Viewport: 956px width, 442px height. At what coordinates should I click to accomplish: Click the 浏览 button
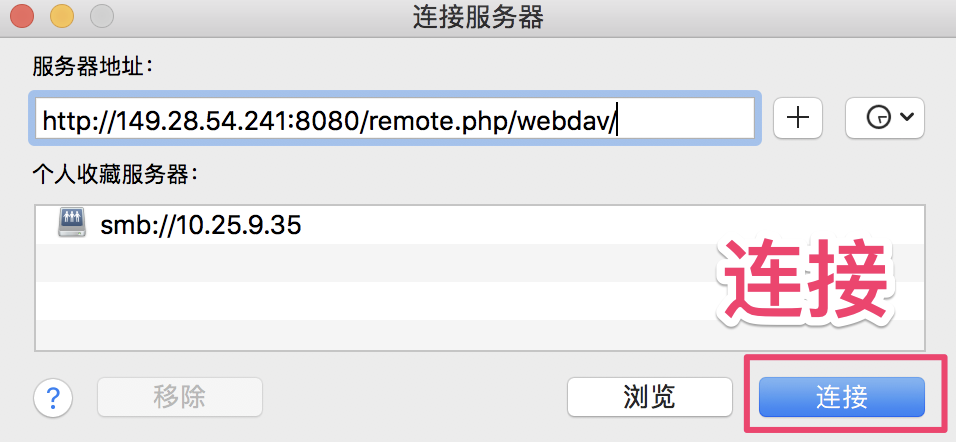650,397
